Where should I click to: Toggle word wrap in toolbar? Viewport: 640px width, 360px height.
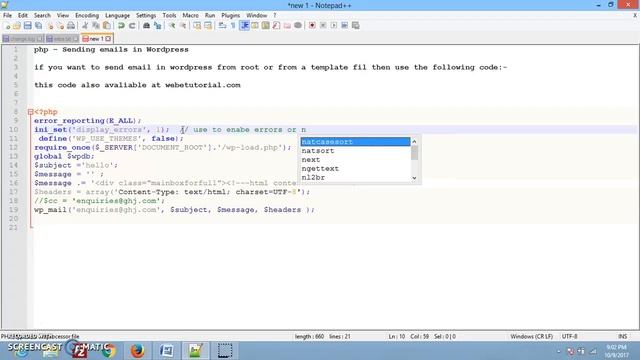point(222,26)
